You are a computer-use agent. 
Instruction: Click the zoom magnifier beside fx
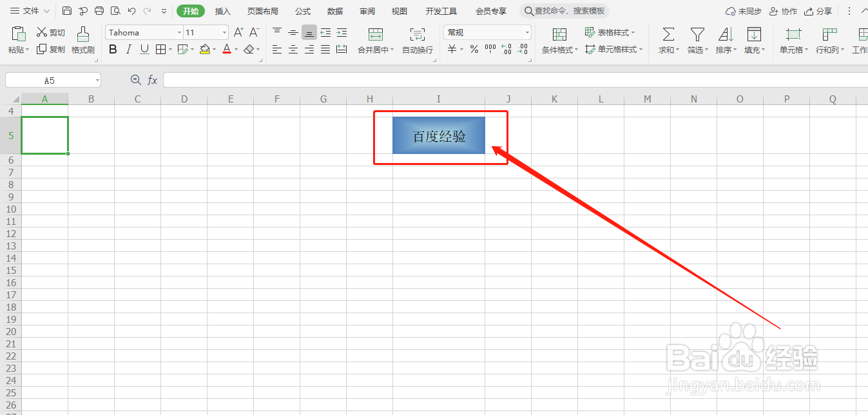point(135,80)
